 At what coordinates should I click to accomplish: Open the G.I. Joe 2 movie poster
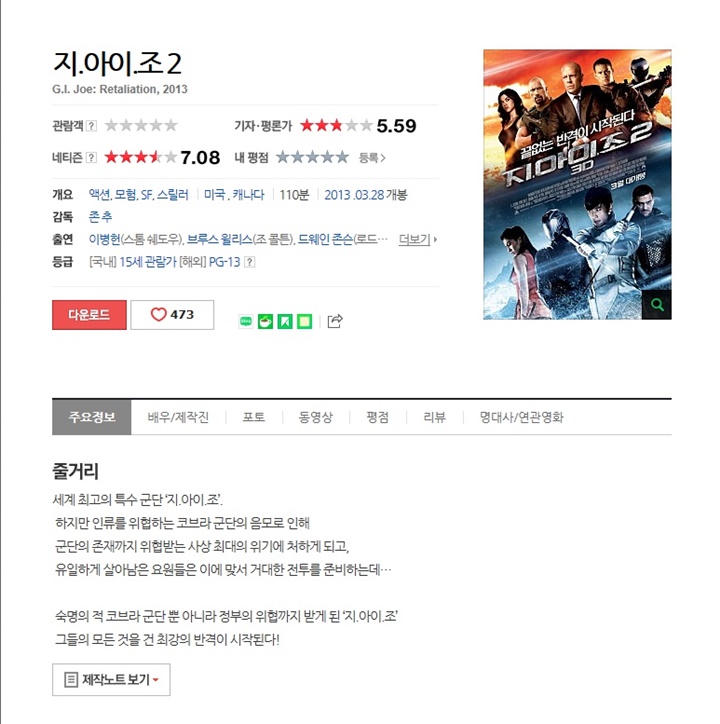coord(577,184)
